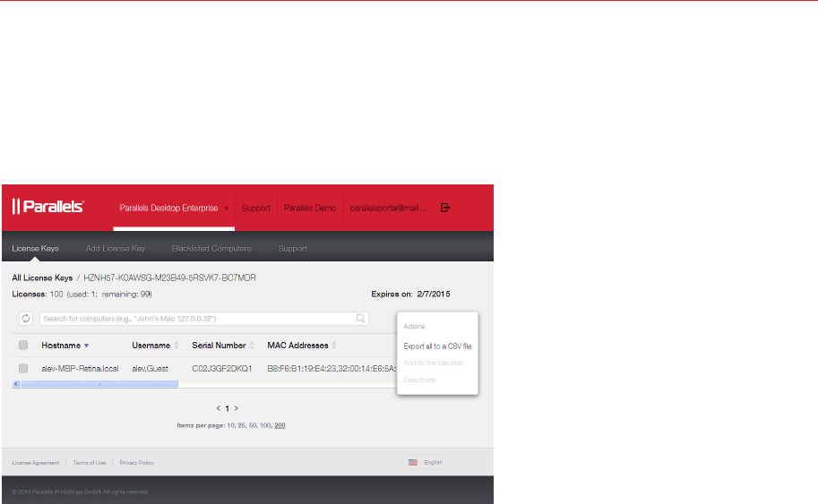818x504 pixels.
Task: Open the License Agreement link
Action: point(36,463)
